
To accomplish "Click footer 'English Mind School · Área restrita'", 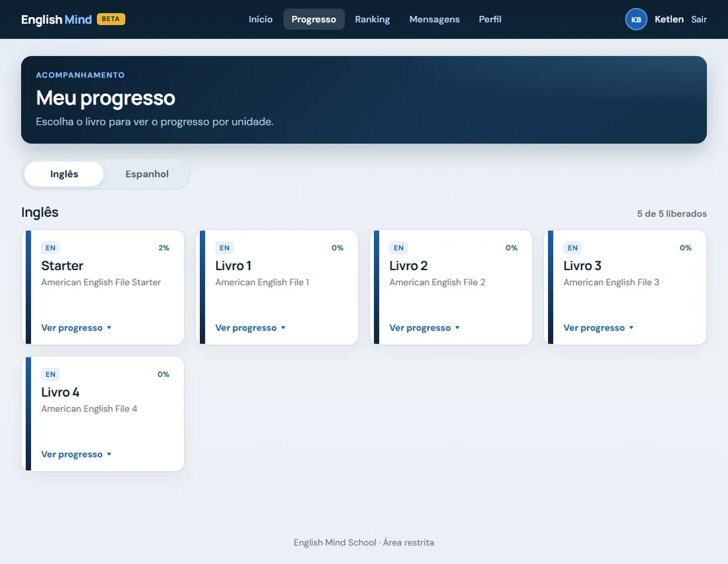I will point(364,543).
